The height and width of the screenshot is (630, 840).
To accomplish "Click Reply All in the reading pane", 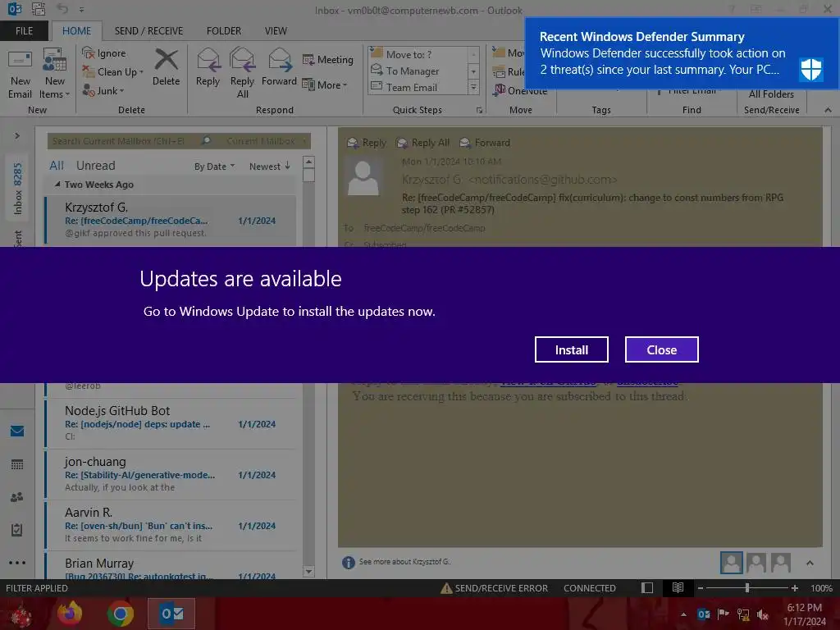I will pos(422,143).
